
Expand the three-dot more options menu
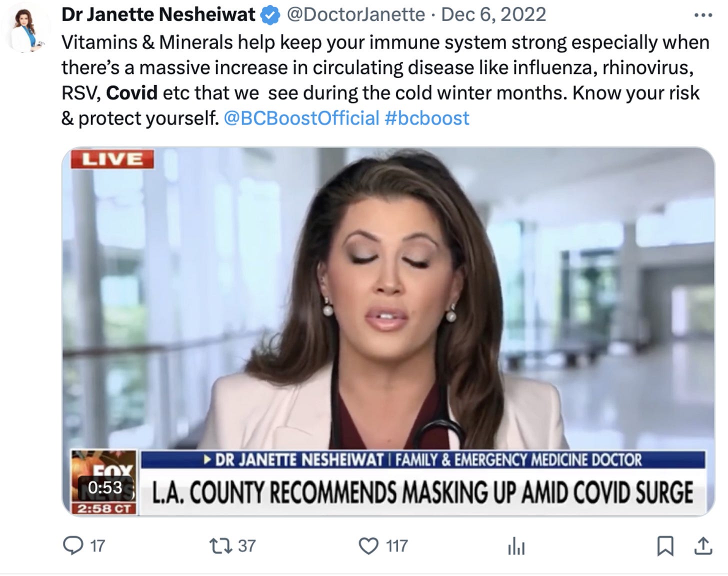click(703, 15)
